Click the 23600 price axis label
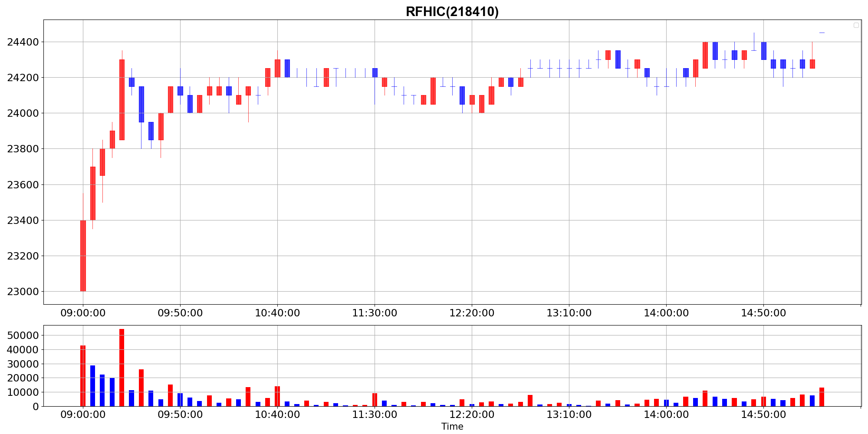The image size is (868, 434). (x=23, y=185)
